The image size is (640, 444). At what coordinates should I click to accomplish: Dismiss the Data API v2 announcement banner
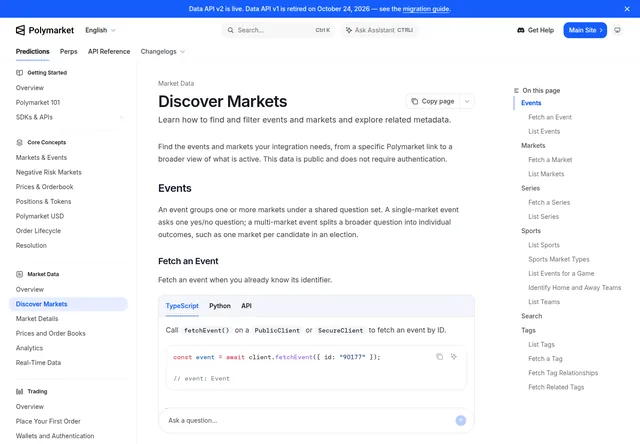coord(627,9)
